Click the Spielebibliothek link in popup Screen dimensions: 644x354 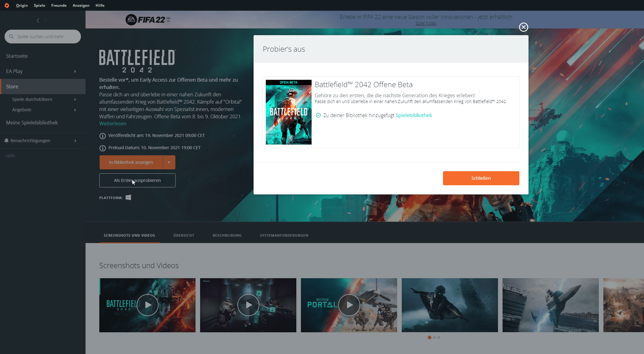(x=413, y=115)
